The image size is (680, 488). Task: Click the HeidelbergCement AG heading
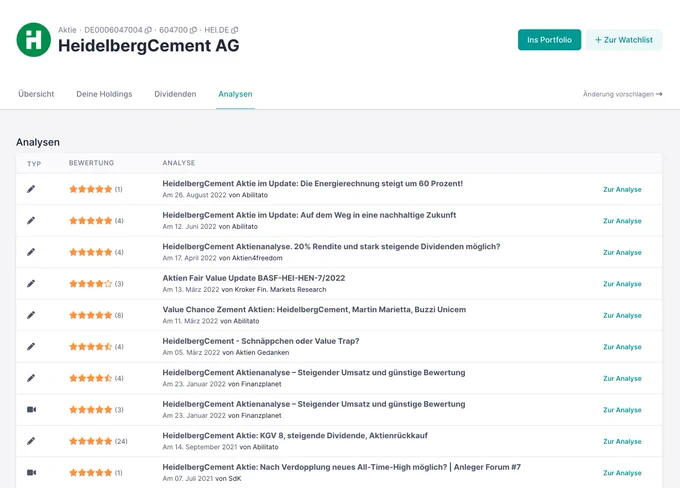(x=149, y=46)
